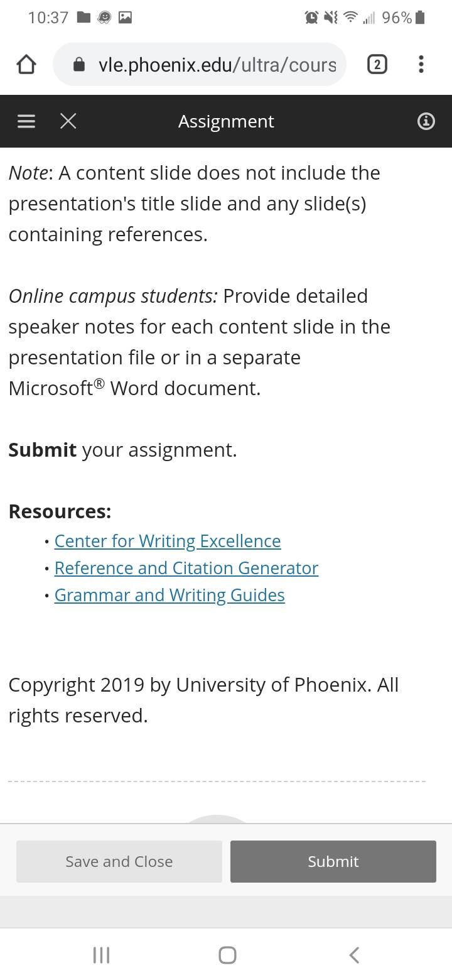The image size is (452, 980).
Task: Tap the Android back navigation arrow
Action: (x=354, y=955)
